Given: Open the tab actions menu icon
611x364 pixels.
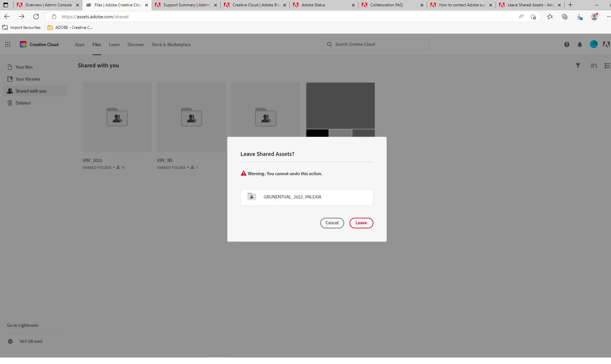Looking at the screenshot, I should click(x=6, y=5).
